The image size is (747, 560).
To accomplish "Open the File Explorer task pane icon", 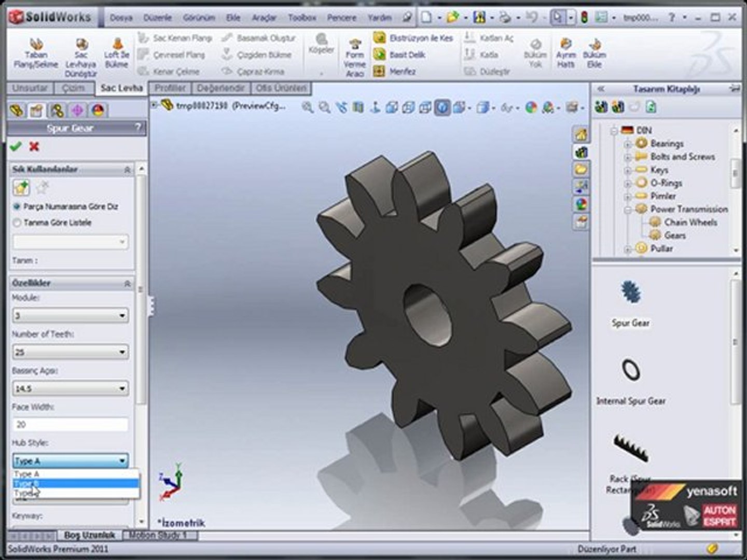I will [x=580, y=170].
